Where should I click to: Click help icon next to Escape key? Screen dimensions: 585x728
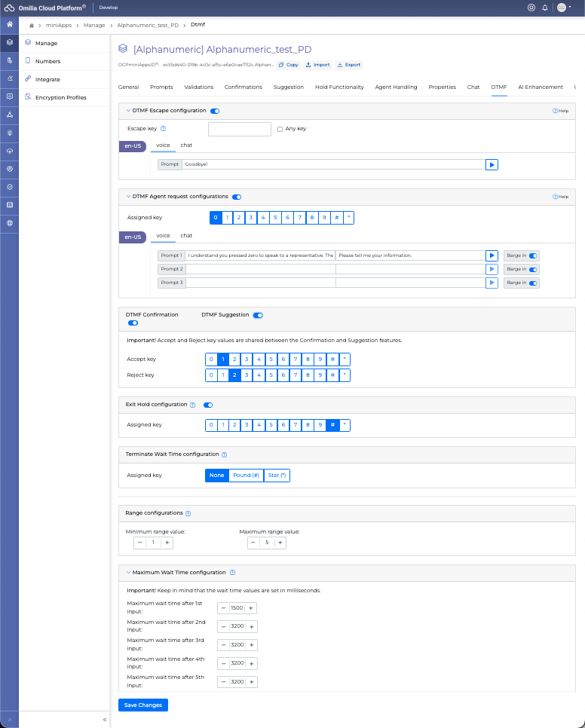coord(163,129)
